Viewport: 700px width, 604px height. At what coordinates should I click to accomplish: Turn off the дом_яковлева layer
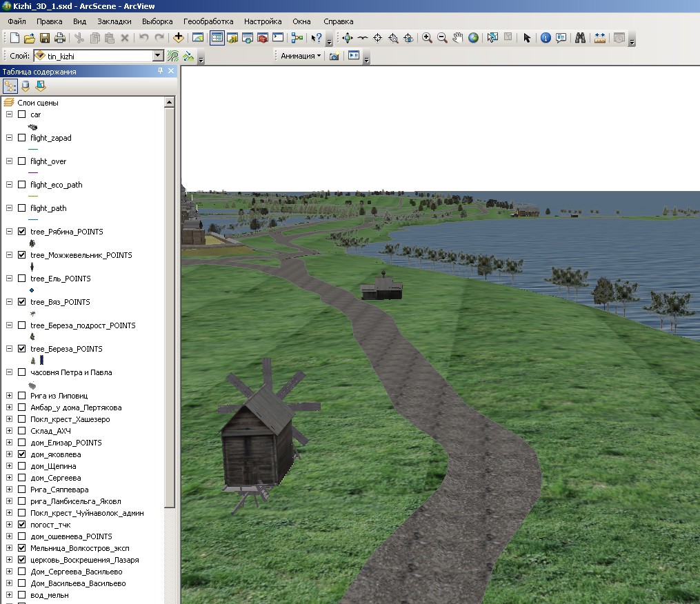coord(22,454)
